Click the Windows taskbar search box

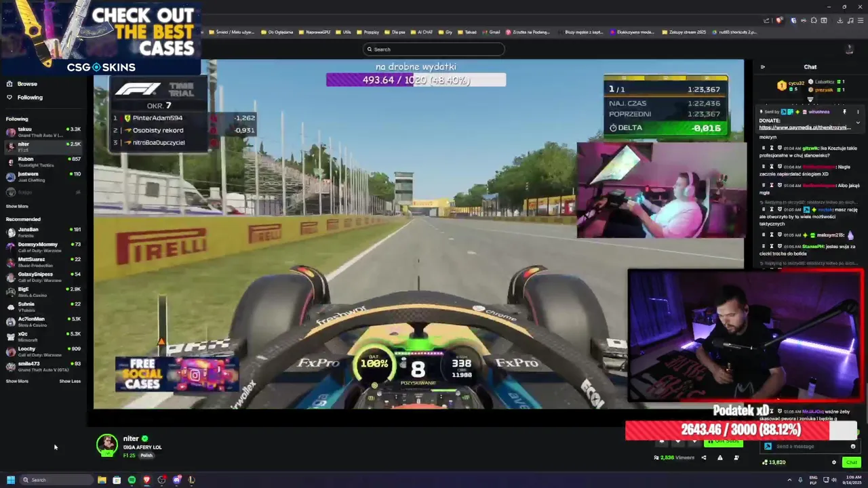(x=57, y=480)
